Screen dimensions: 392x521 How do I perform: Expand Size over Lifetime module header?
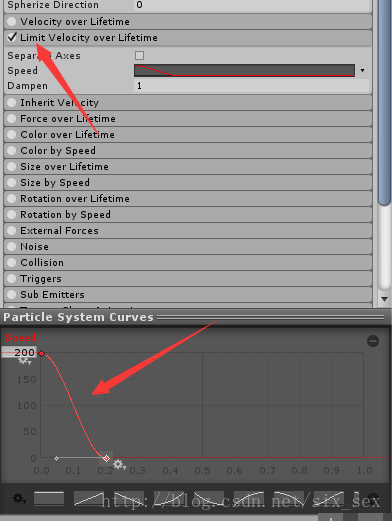tap(188, 166)
